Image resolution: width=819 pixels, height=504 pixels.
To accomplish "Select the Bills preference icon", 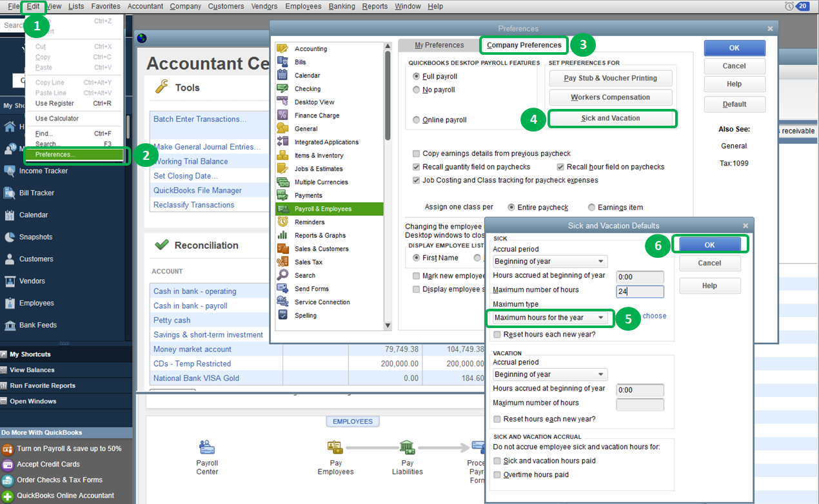I will 282,62.
